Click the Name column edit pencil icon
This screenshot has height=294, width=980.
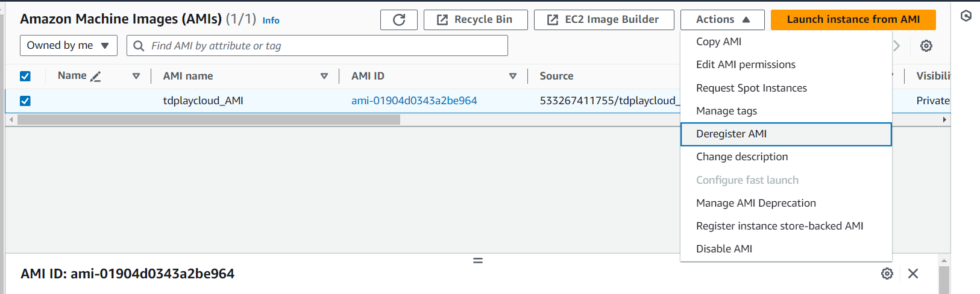pos(96,77)
